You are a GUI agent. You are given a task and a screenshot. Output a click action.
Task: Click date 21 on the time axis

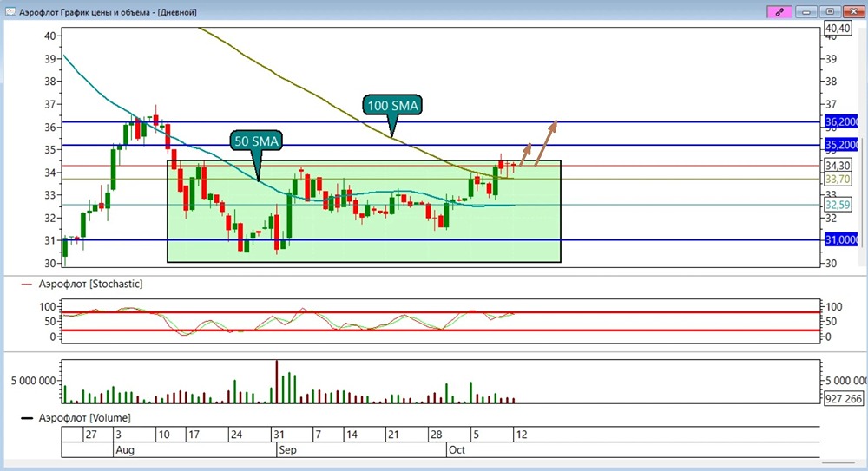pos(393,435)
